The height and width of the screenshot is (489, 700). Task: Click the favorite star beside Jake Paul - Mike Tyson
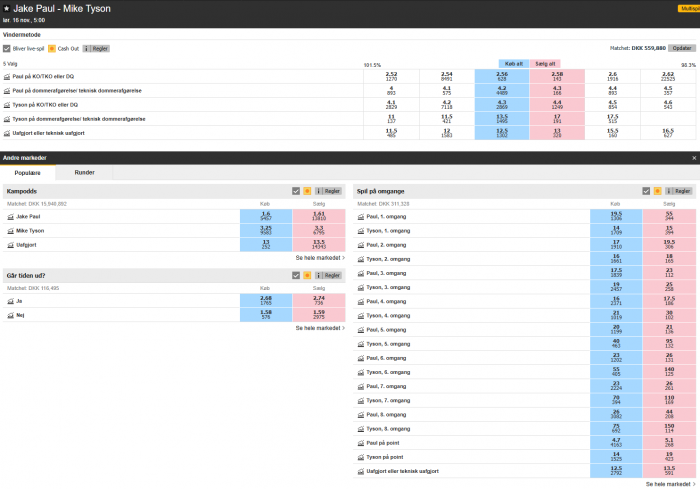coord(6,8)
